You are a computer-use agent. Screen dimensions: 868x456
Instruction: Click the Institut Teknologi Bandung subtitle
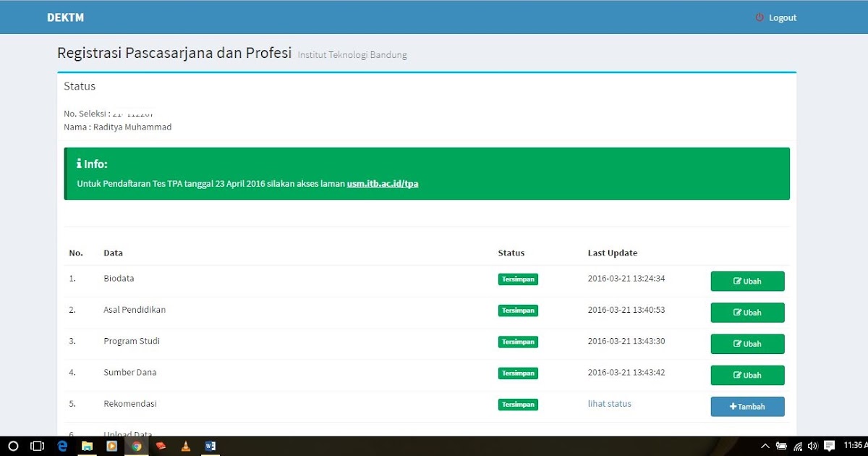click(x=352, y=55)
